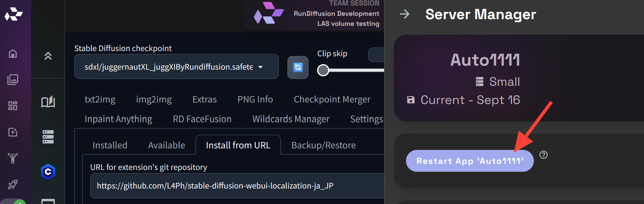The width and height of the screenshot is (644, 204).
Task: Open the book guide icon
Action: click(48, 102)
